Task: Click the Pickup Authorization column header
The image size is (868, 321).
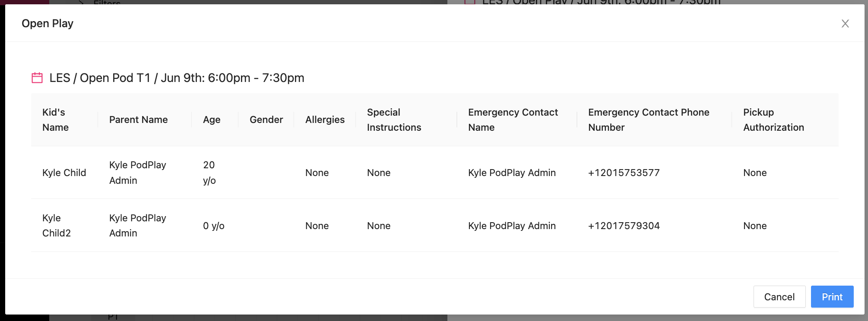Action: click(x=773, y=120)
